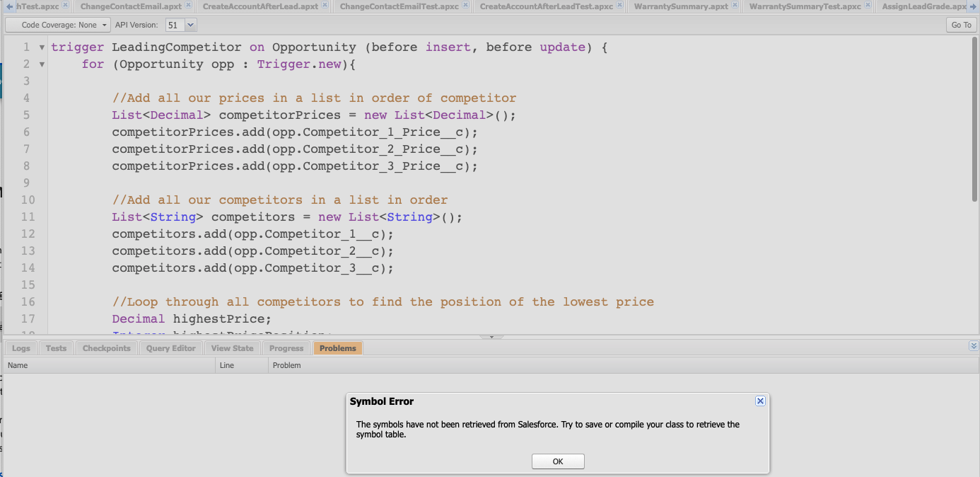Viewport: 980px width, 477px height.
Task: Click the editor vertical scrollbar
Action: [x=975, y=120]
